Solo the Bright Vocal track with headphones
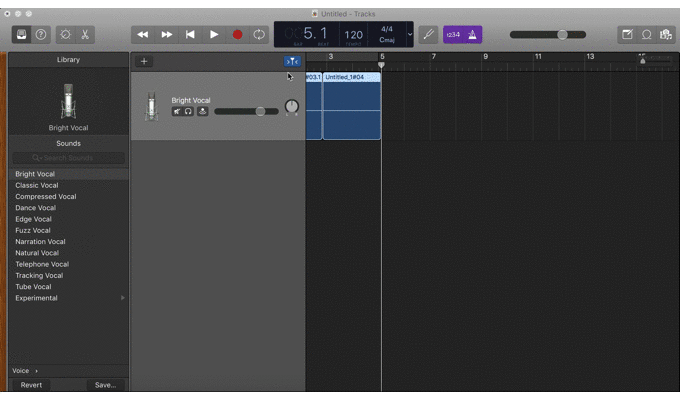Viewport: 680px width, 400px height. click(x=188, y=111)
